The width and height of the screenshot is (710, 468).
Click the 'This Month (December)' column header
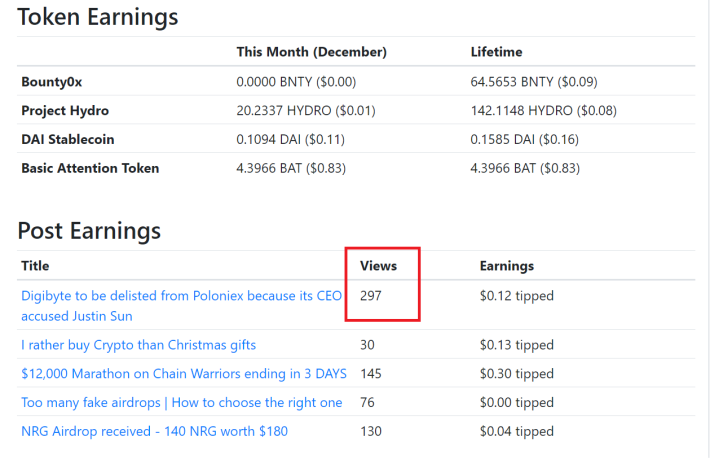click(x=311, y=52)
